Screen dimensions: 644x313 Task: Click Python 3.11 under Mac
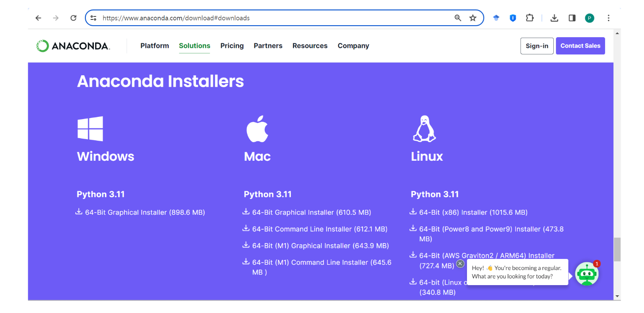pyautogui.click(x=268, y=194)
